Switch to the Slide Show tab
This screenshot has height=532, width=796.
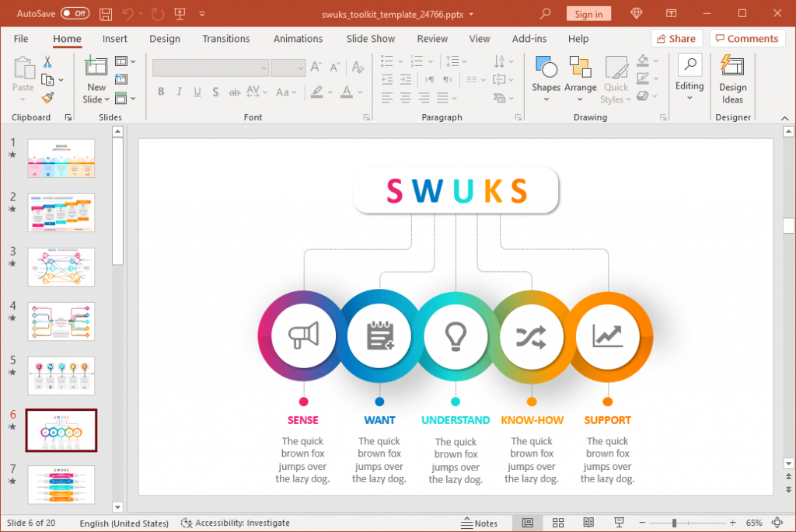(371, 39)
